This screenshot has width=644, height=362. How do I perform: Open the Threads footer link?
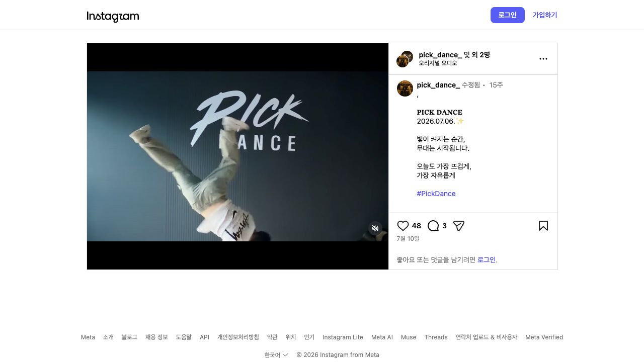click(436, 337)
